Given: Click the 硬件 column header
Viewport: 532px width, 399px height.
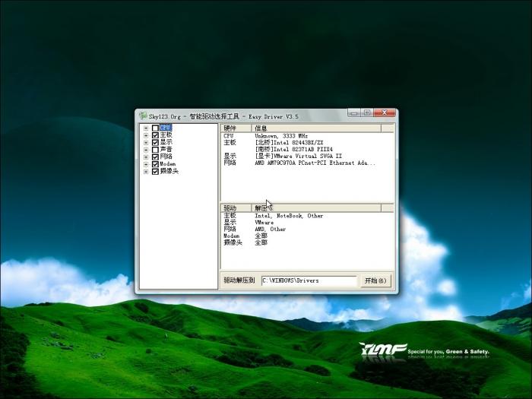Looking at the screenshot, I should point(236,128).
